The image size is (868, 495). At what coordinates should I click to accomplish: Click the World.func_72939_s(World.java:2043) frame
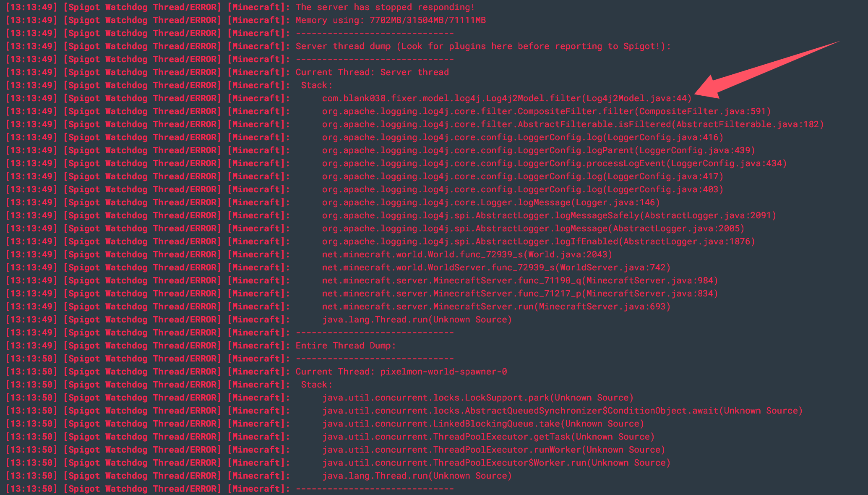pyautogui.click(x=467, y=254)
